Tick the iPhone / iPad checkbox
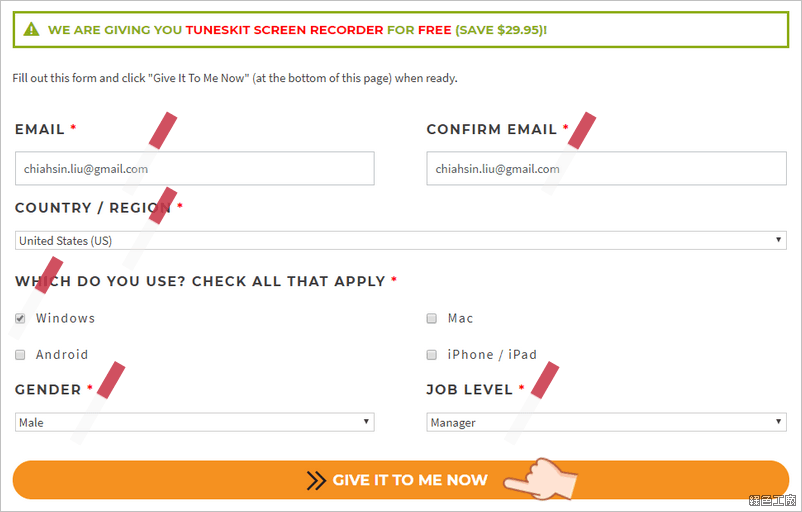This screenshot has height=512, width=802. (432, 355)
